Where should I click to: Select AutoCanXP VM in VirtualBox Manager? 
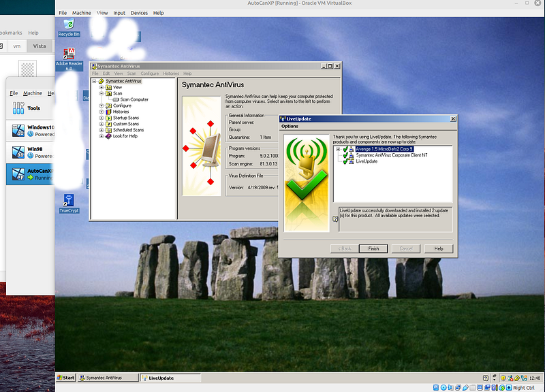click(x=31, y=174)
